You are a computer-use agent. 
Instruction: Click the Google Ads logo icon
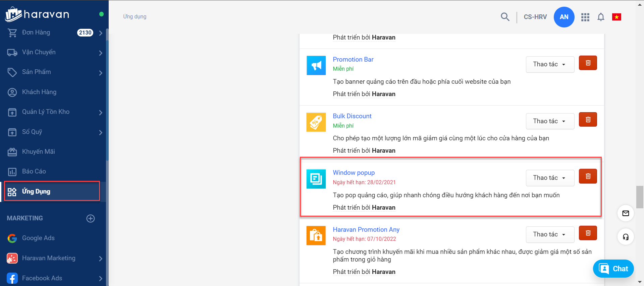[x=12, y=238]
